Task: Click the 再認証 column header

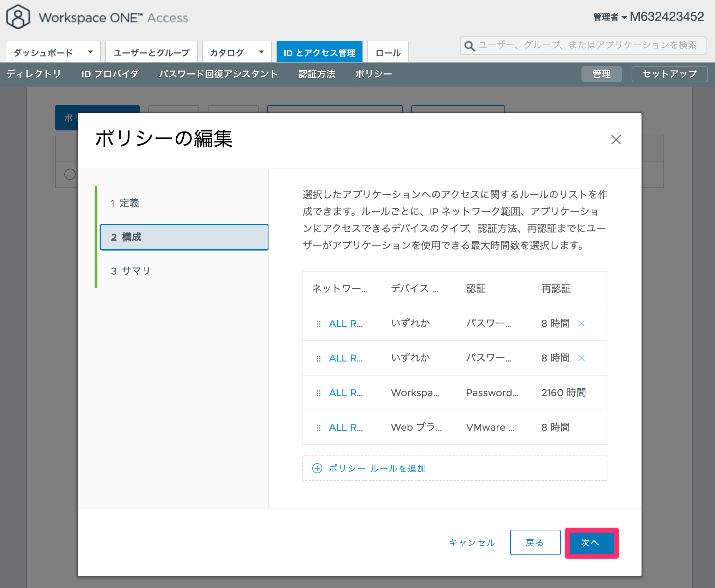Action: coord(556,289)
